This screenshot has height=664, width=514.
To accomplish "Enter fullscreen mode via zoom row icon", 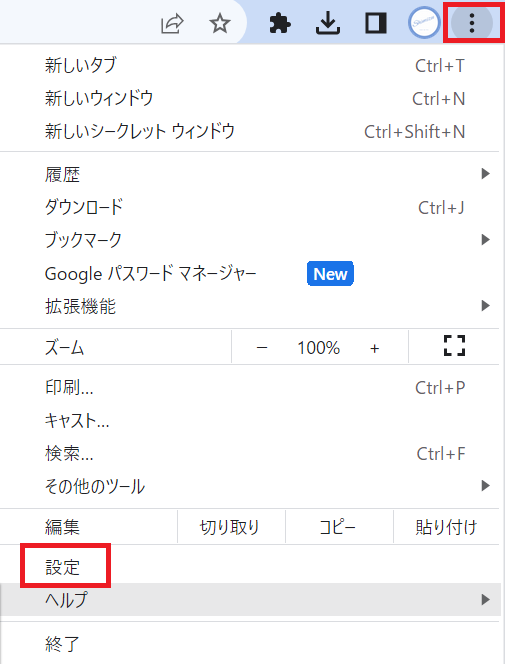I will [x=454, y=346].
